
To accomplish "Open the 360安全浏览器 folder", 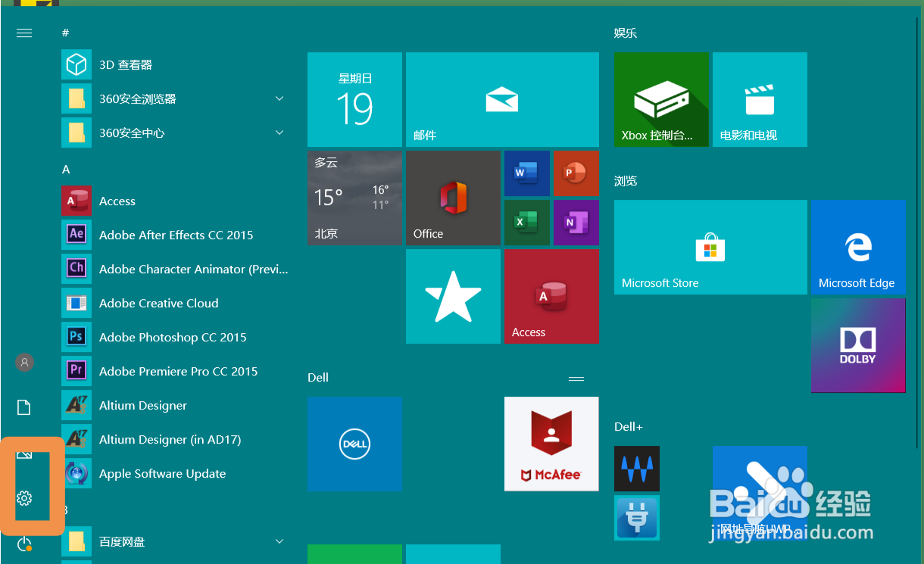I will (x=175, y=99).
